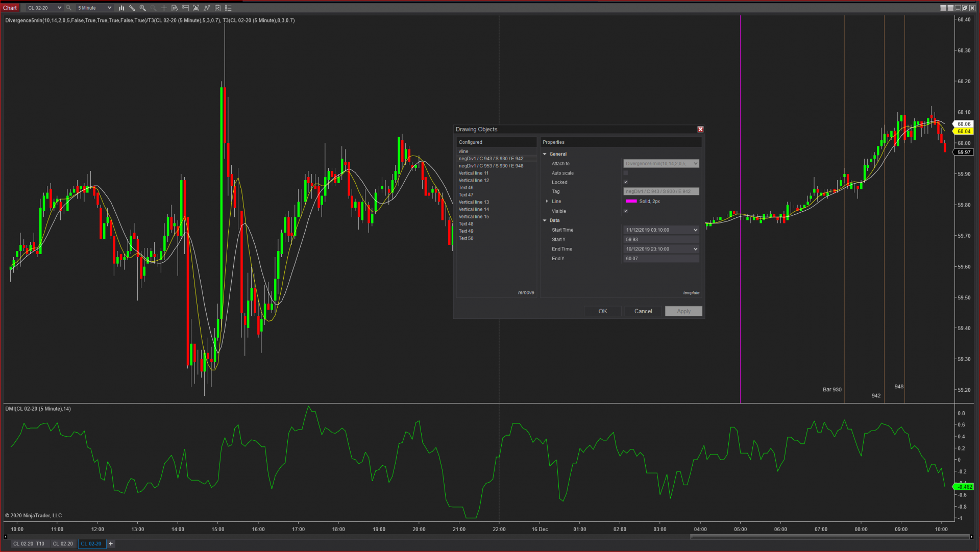The image size is (980, 552).
Task: Select Vertical line 13 in Configured list
Action: [x=474, y=202]
